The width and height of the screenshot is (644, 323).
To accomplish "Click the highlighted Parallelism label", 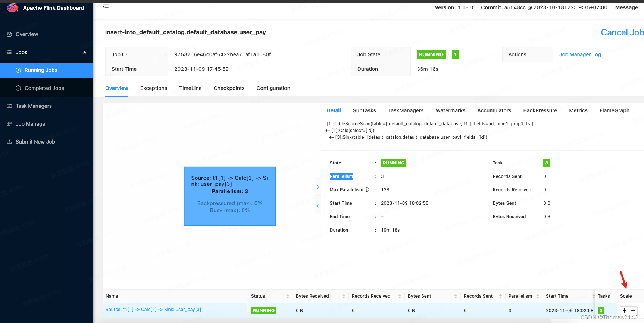I will [341, 176].
